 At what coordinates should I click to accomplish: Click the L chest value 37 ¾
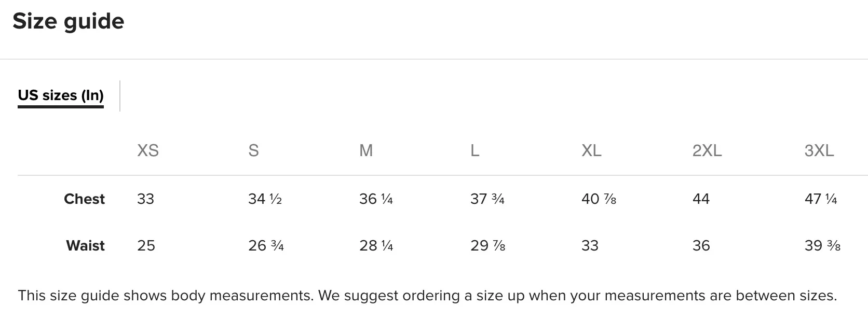pos(487,199)
